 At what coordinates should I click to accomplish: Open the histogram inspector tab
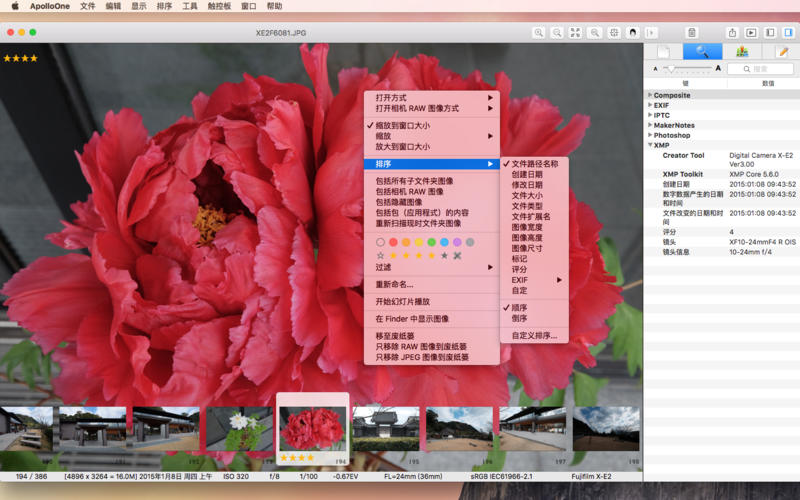(742, 52)
